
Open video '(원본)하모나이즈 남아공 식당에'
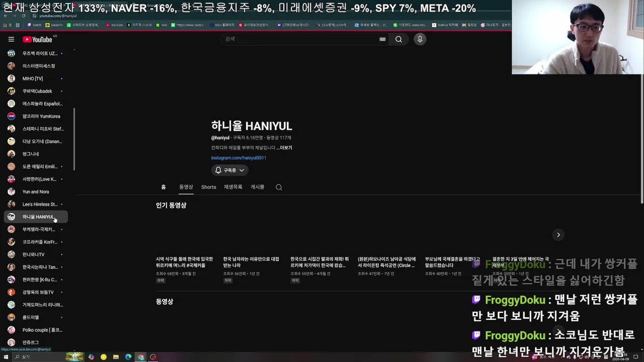coord(386,262)
